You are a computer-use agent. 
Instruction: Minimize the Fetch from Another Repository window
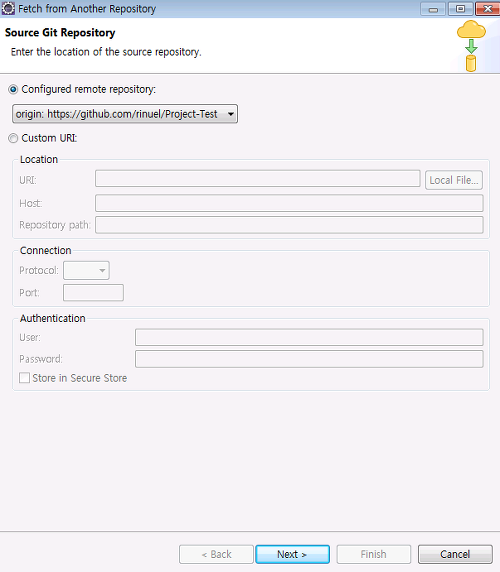click(x=433, y=9)
